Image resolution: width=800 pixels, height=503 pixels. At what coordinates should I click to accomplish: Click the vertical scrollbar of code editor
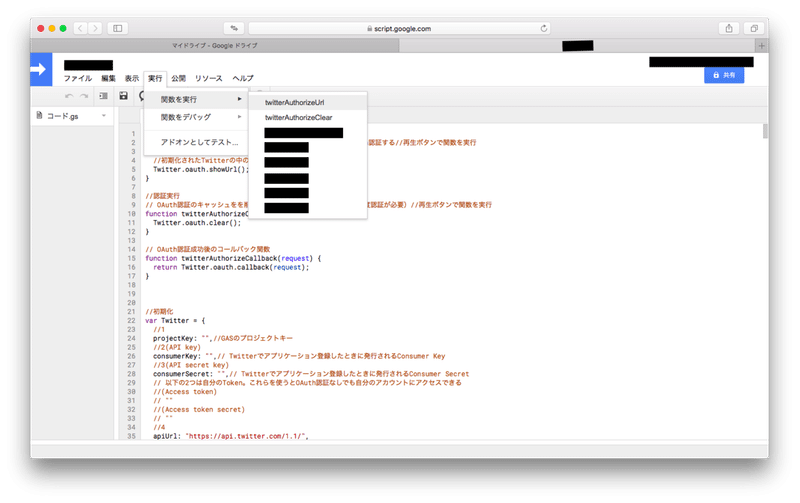pos(765,131)
